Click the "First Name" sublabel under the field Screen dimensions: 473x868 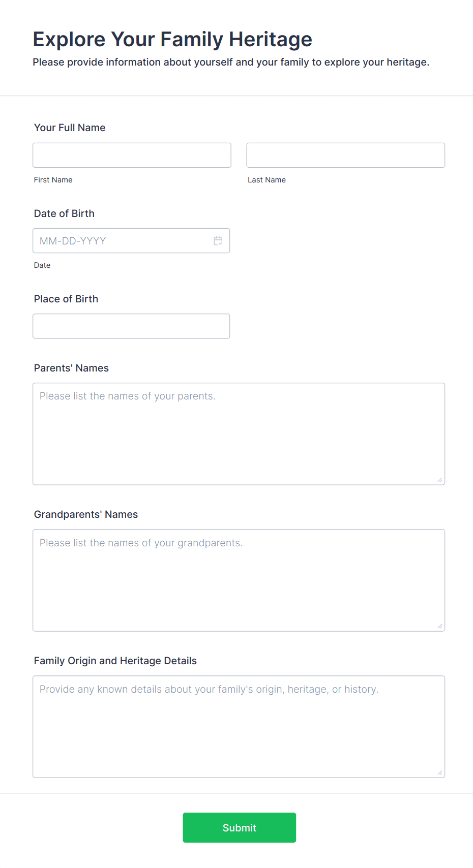point(53,180)
